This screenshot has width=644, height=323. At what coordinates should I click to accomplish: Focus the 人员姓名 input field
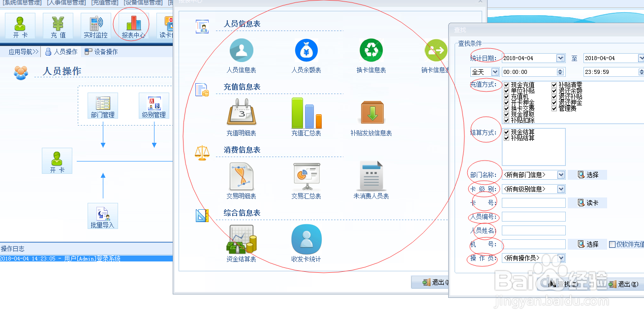[x=534, y=230]
